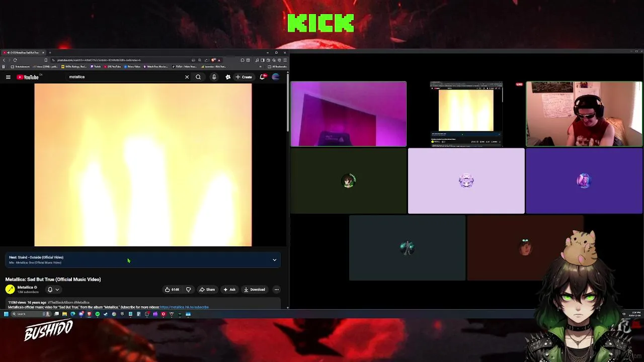644x362 pixels.
Task: Open the Windows Start button
Action: point(6,314)
